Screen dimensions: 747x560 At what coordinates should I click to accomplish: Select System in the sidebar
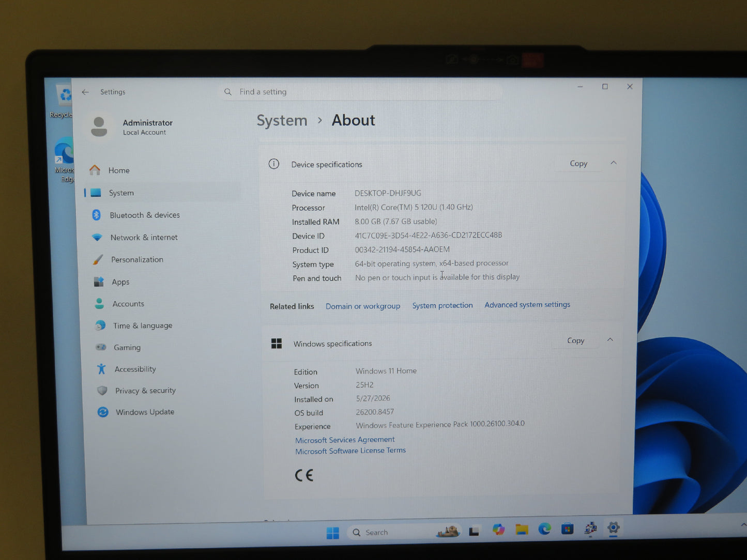(162, 193)
